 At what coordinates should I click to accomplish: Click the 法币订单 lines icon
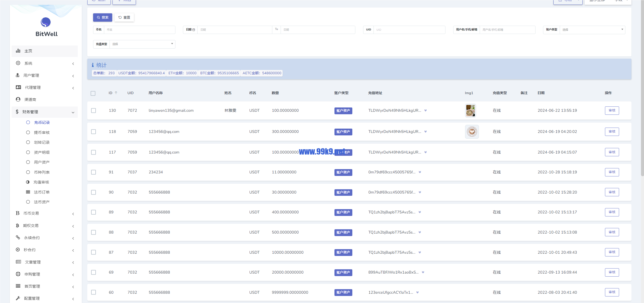point(28,192)
